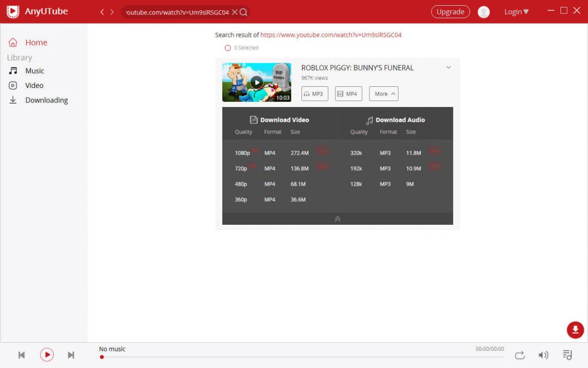Click the Pro badge on 192k row
Screen dimensions: 588x368
click(434, 166)
